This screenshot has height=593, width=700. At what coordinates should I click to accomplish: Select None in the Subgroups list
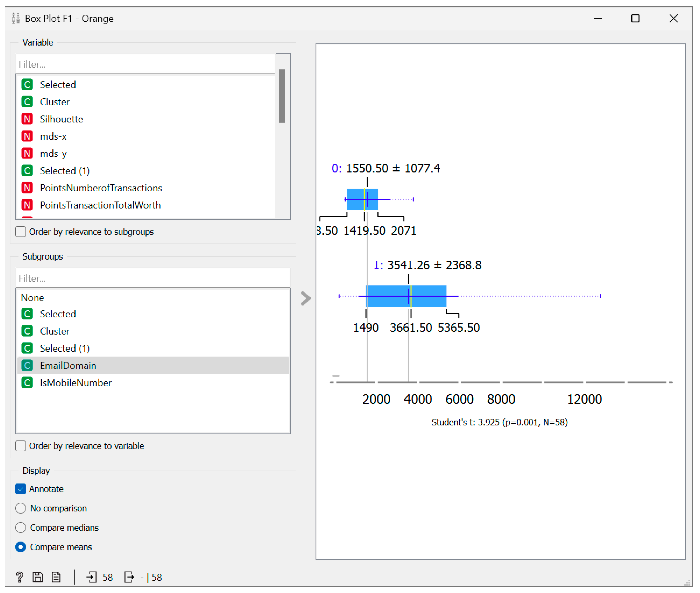(32, 298)
